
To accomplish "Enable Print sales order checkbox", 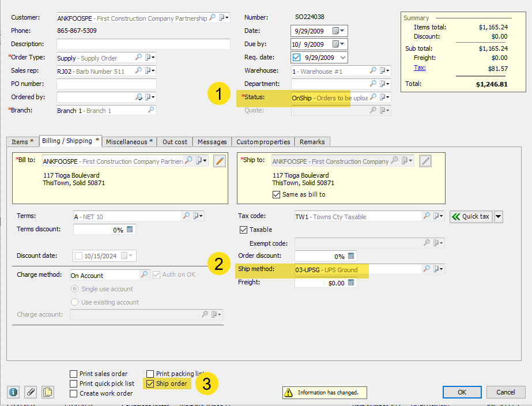I will pos(73,374).
